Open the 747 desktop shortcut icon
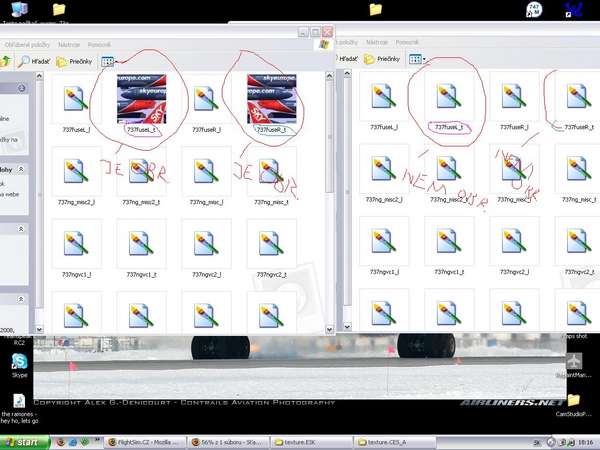 point(534,10)
